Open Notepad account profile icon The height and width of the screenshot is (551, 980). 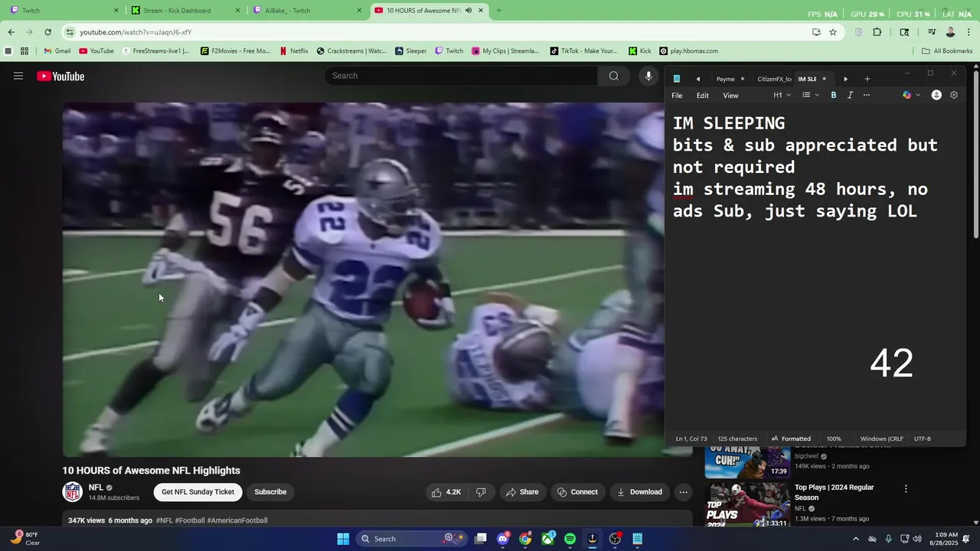click(x=936, y=95)
